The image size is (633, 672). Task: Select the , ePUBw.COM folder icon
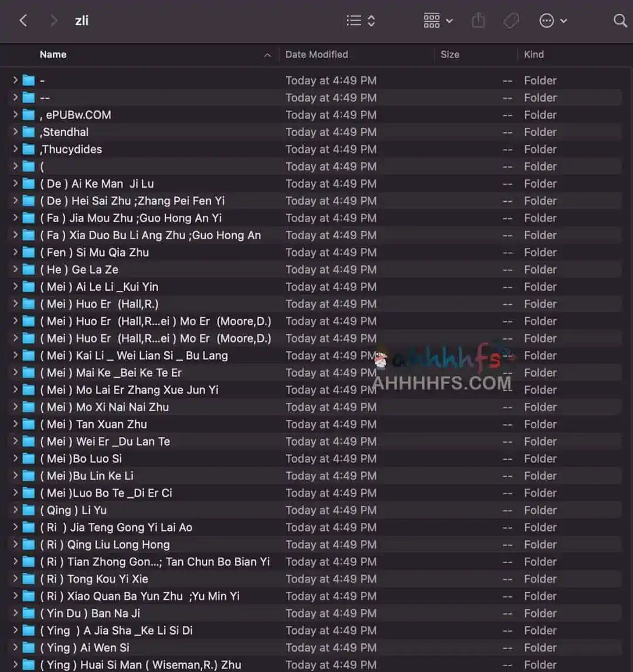[x=29, y=115]
